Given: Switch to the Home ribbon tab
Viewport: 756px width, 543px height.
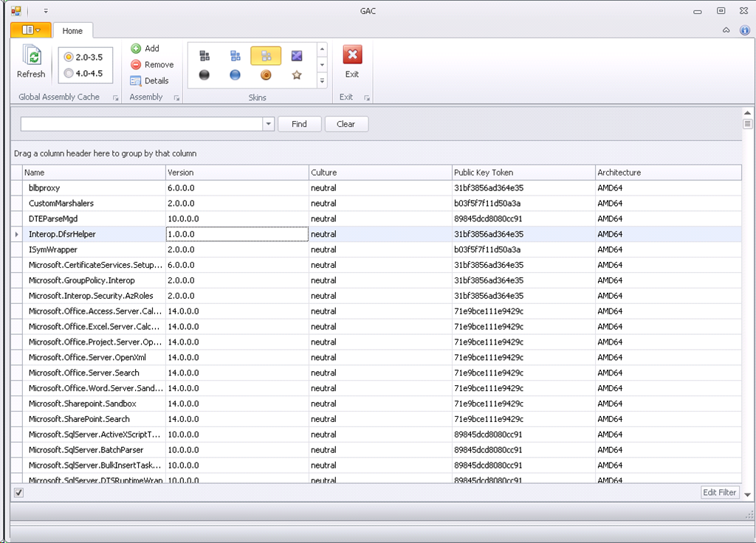Looking at the screenshot, I should tap(72, 31).
